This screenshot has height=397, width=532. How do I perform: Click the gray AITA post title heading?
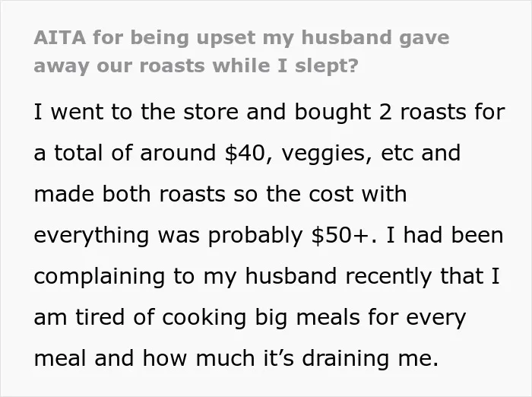click(x=242, y=52)
